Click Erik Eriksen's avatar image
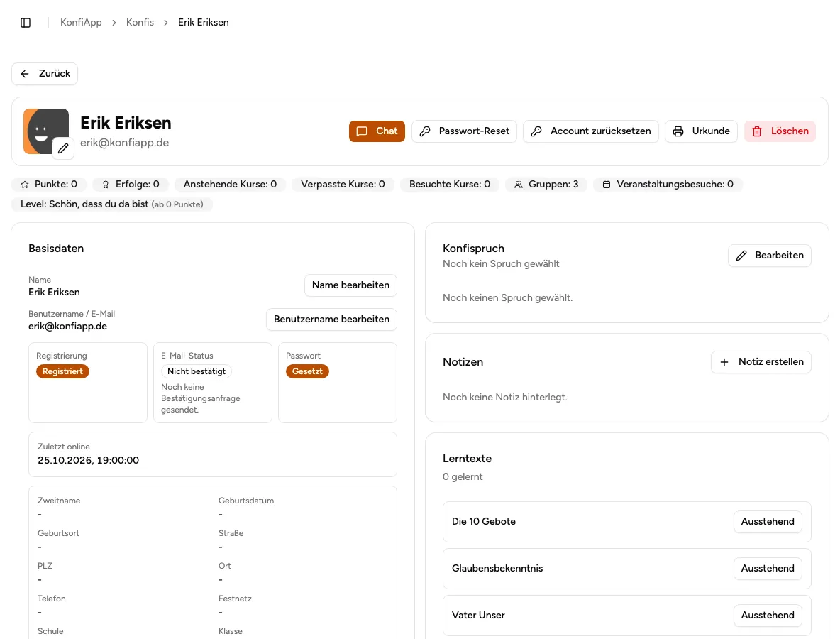840x639 pixels. coord(46,131)
